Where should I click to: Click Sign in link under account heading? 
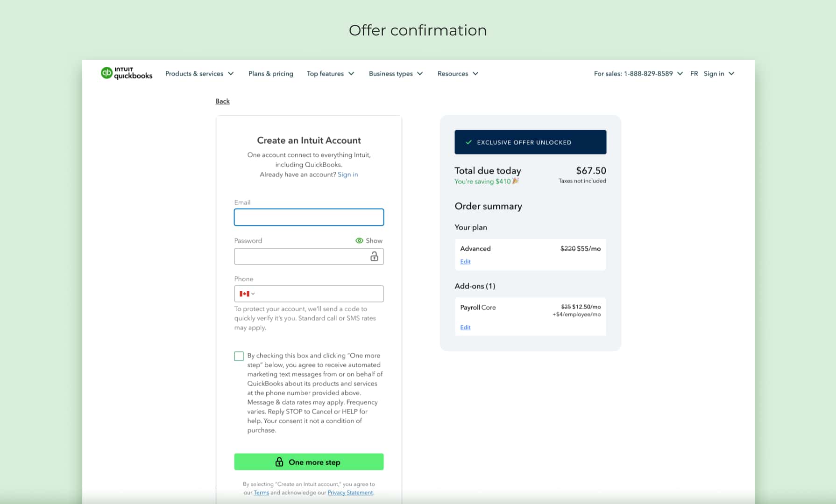(348, 175)
